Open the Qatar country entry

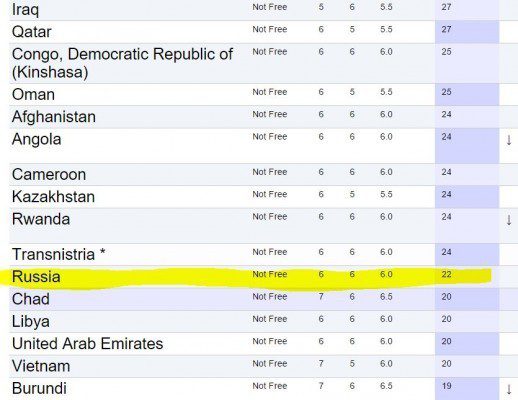coord(32,32)
